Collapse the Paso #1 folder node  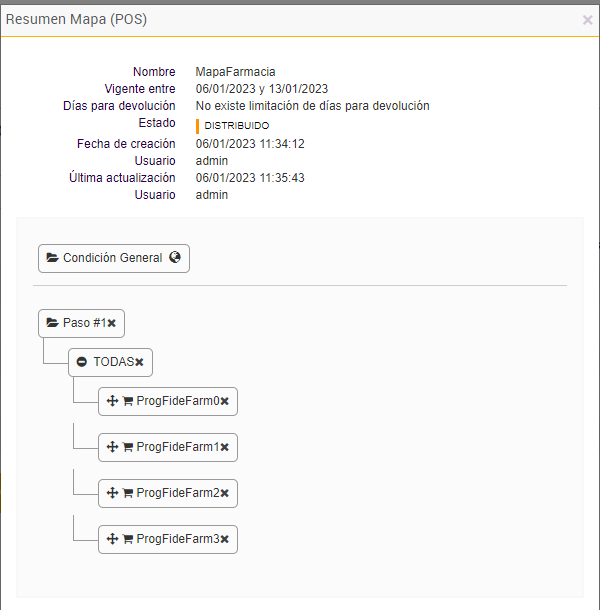52,324
